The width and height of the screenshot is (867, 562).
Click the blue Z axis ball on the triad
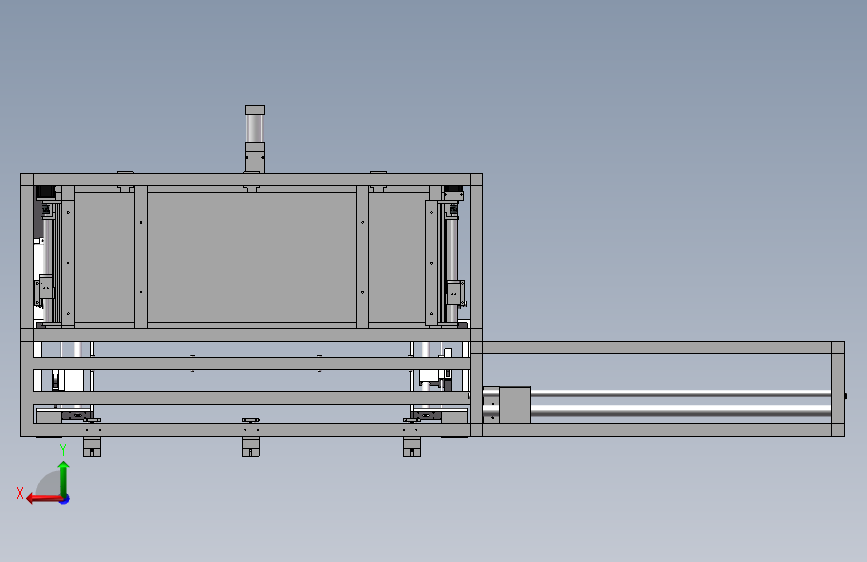65,499
